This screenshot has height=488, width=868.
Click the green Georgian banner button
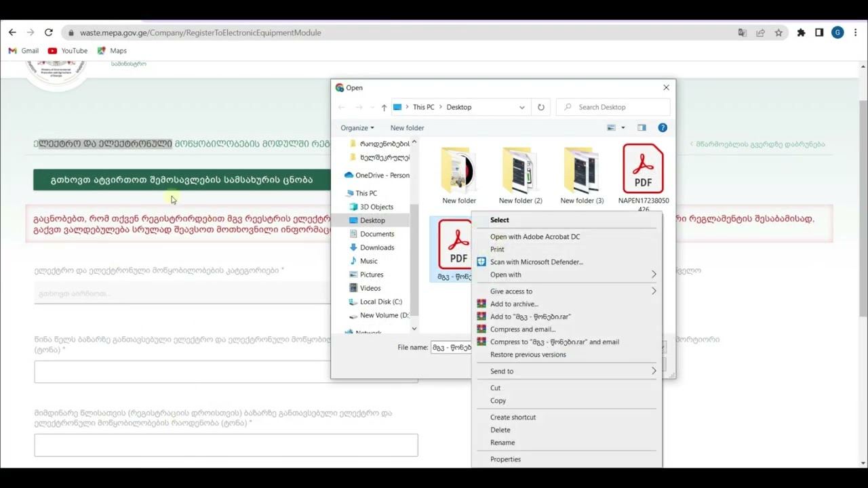182,180
